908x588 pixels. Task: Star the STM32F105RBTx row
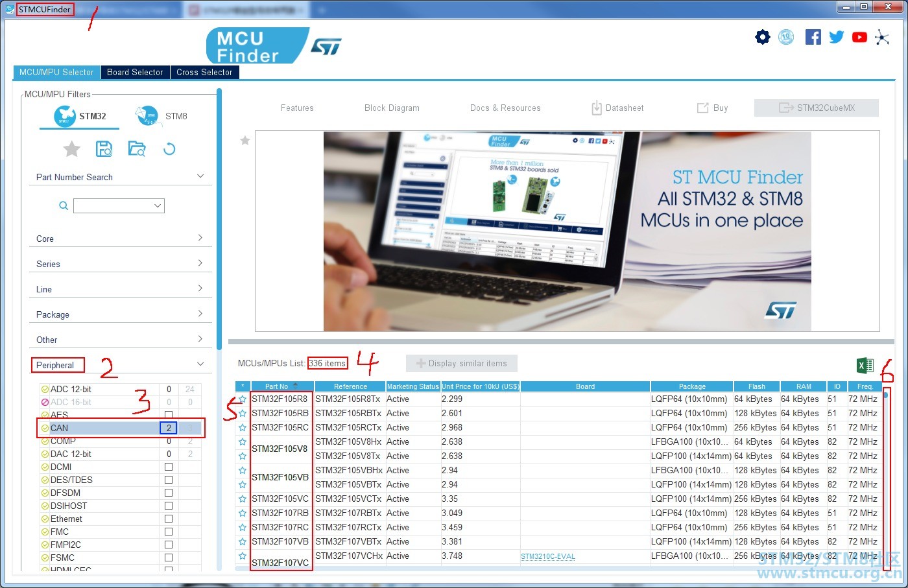pyautogui.click(x=243, y=414)
